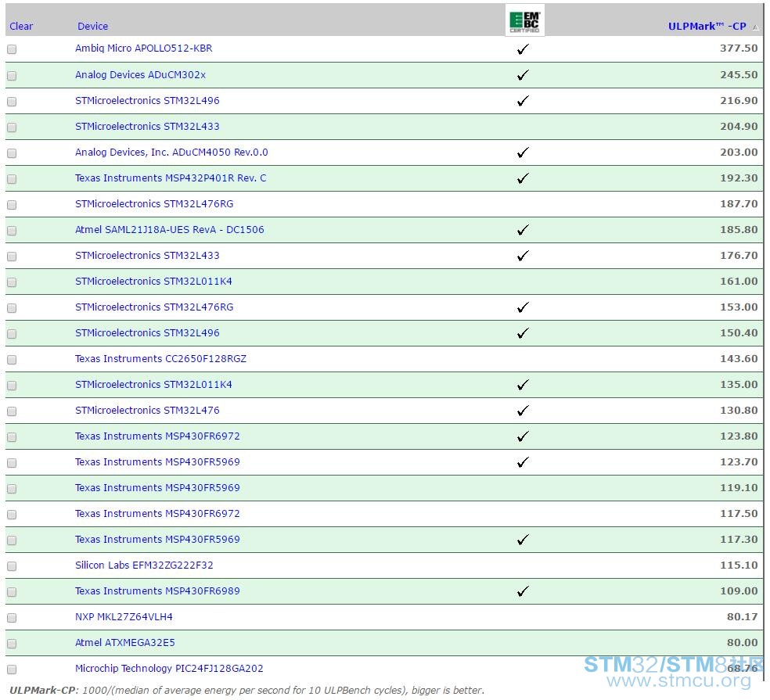This screenshot has height=700, width=770.
Task: Open the STM32L433 link scoring 204.90
Action: (147, 126)
